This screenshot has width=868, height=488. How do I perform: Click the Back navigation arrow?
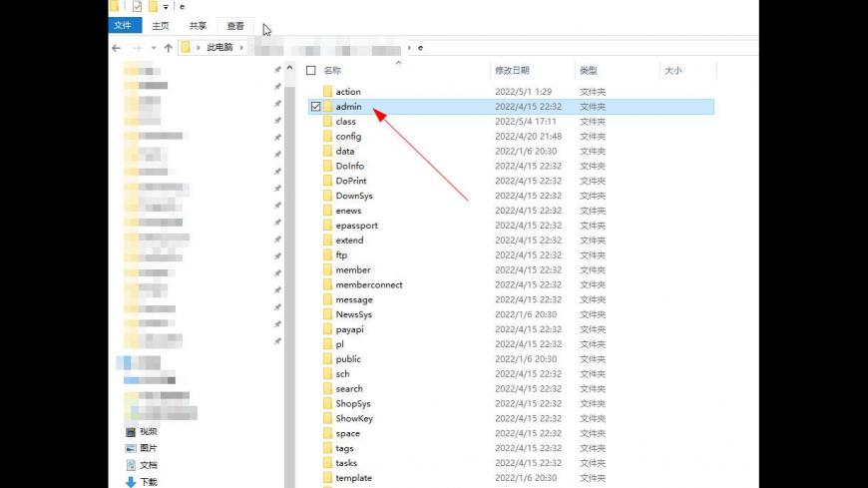click(x=117, y=47)
